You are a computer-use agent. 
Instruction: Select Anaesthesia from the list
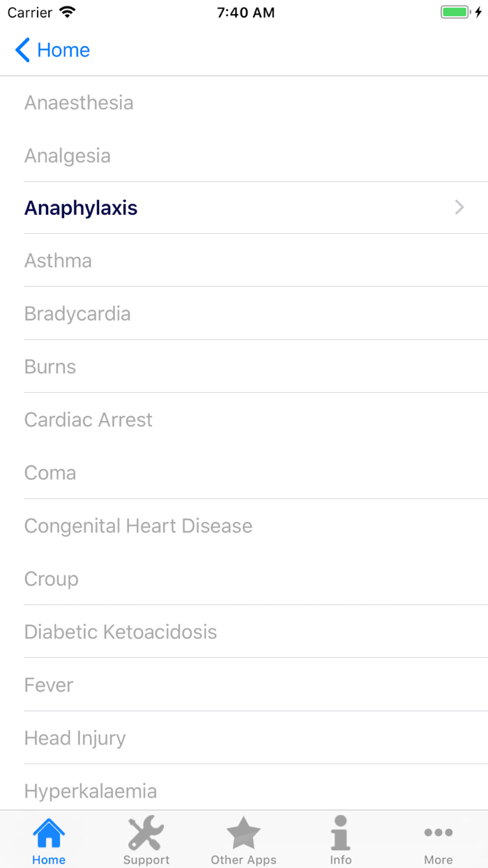(79, 102)
